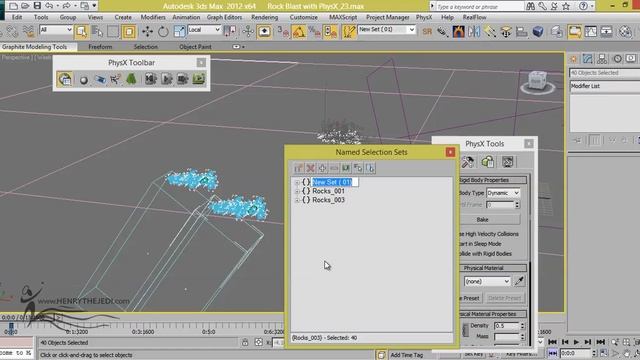
Task: Click Add Selected Objects plus icon
Action: click(x=322, y=168)
